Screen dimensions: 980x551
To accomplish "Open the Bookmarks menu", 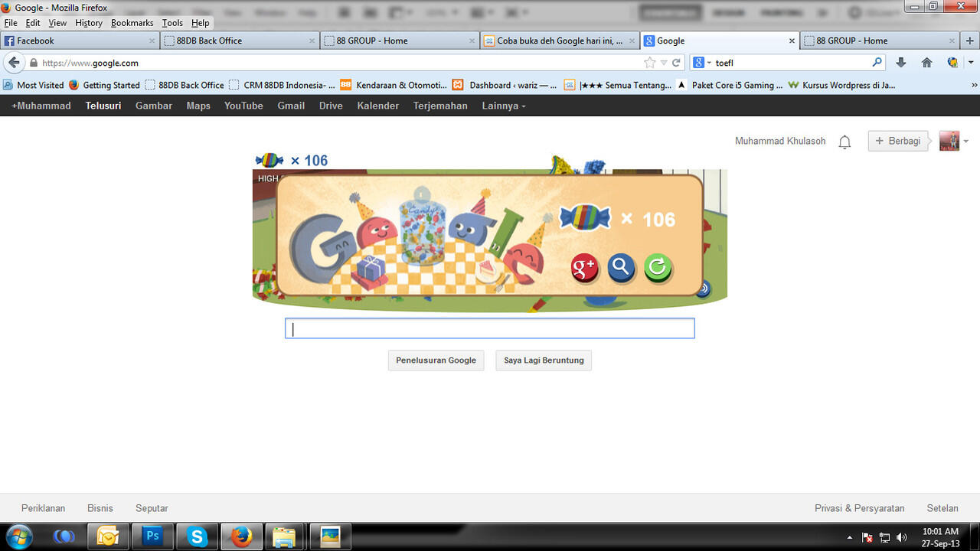I will [132, 23].
